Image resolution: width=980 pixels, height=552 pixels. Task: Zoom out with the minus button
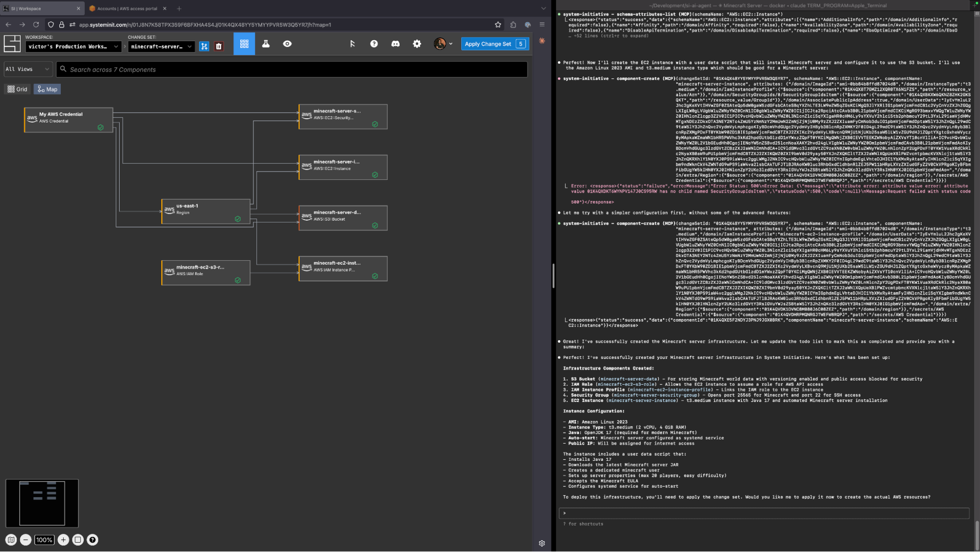(26, 540)
